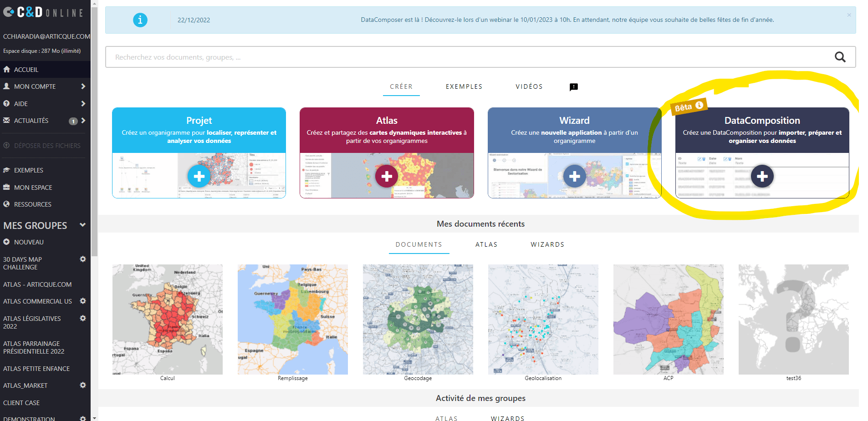
Task: Switch to the Créer tab
Action: 401,86
